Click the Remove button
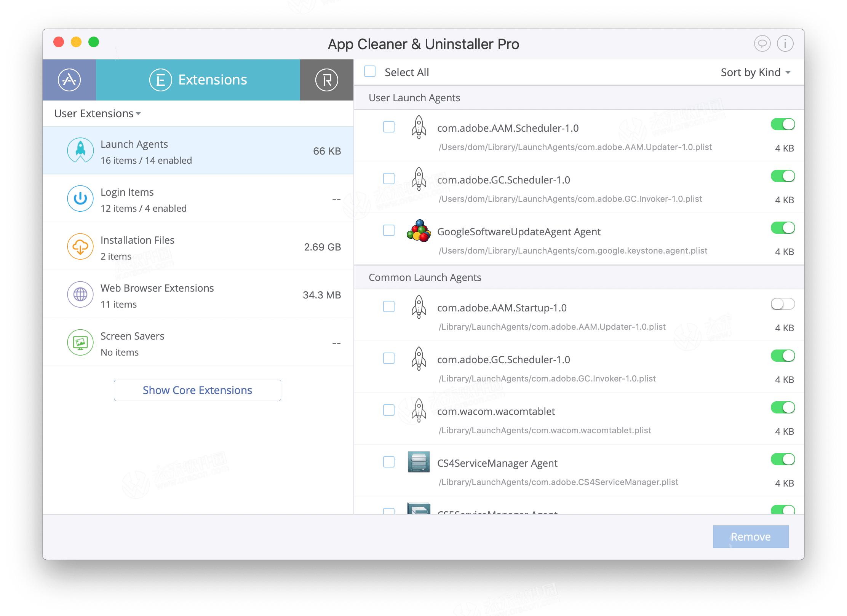Image resolution: width=847 pixels, height=616 pixels. (x=750, y=536)
